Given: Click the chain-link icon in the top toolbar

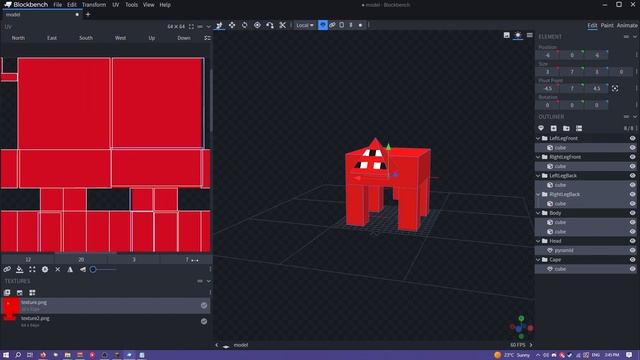Looking at the screenshot, I should click(x=332, y=25).
